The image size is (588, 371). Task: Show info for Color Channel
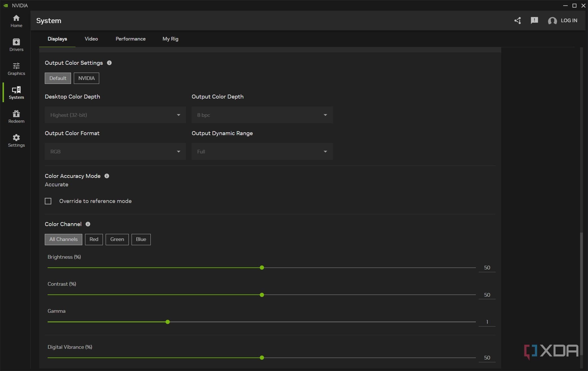click(88, 224)
